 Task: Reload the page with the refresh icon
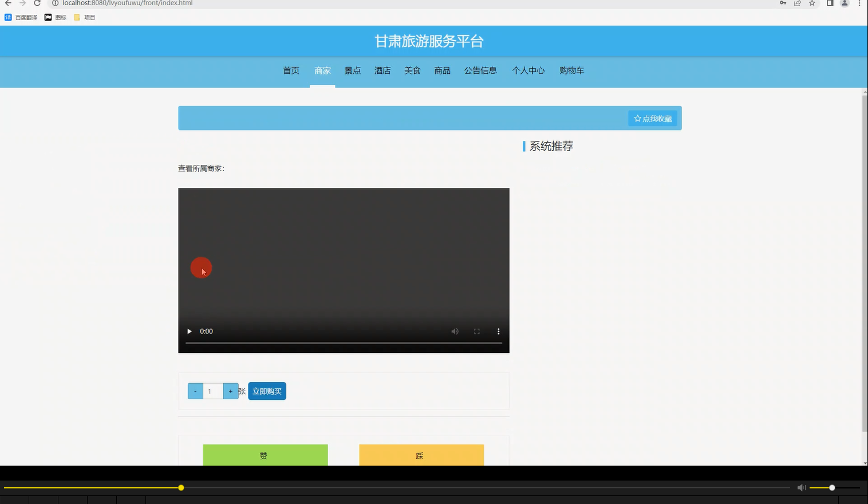[x=37, y=3]
